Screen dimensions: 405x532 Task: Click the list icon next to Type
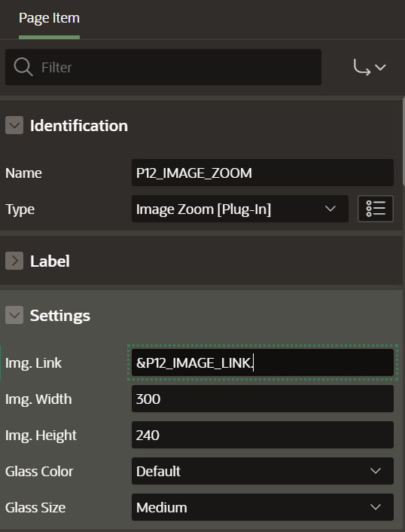[x=376, y=209]
